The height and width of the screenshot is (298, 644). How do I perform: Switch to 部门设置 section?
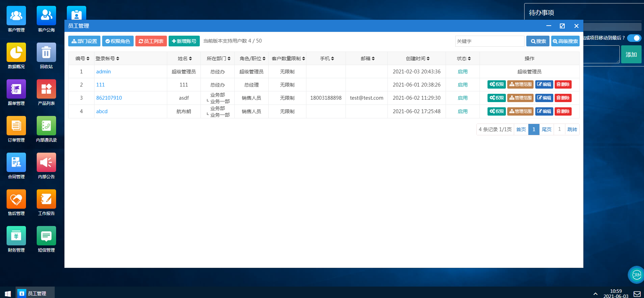point(84,41)
